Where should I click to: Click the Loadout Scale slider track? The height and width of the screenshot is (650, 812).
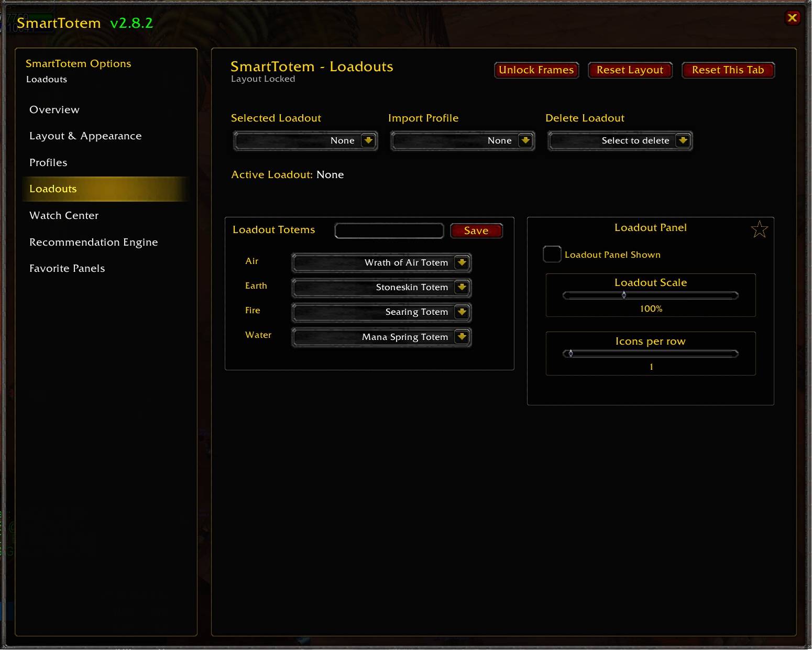(x=650, y=295)
